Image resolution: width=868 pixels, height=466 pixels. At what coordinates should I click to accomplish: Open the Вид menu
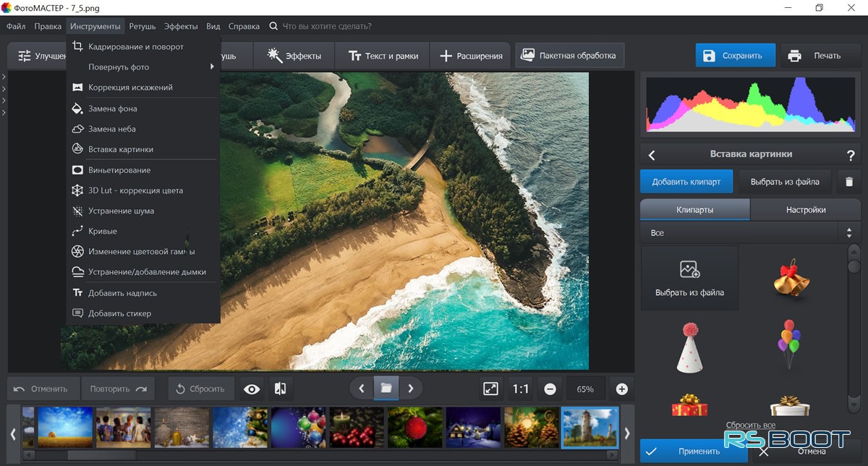point(213,26)
